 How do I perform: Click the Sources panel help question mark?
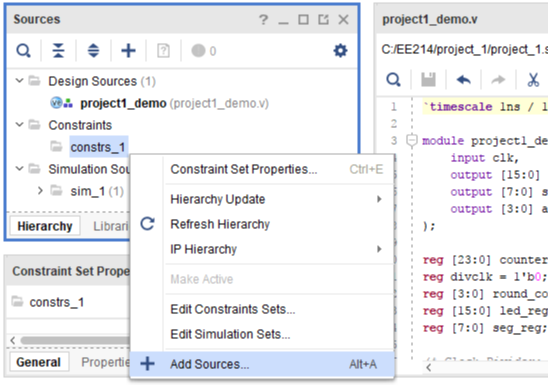263,20
